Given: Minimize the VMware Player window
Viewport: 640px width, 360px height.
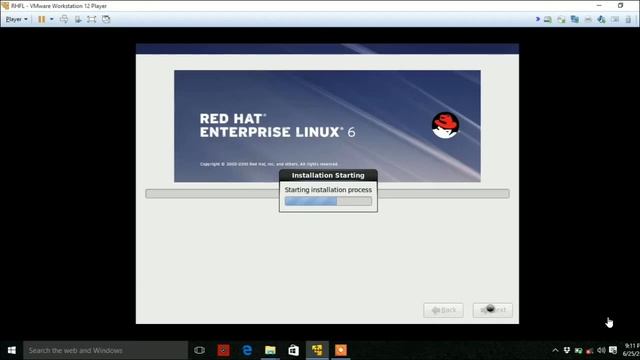Looking at the screenshot, I should click(x=599, y=6).
